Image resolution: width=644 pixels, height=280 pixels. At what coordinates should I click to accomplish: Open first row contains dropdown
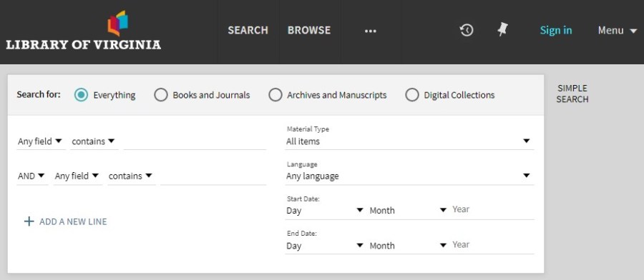click(94, 141)
